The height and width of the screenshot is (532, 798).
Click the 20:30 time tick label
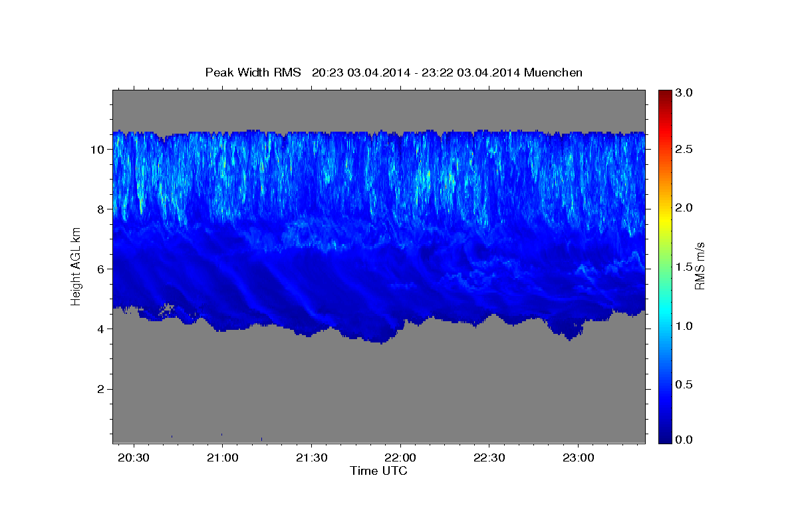point(134,459)
